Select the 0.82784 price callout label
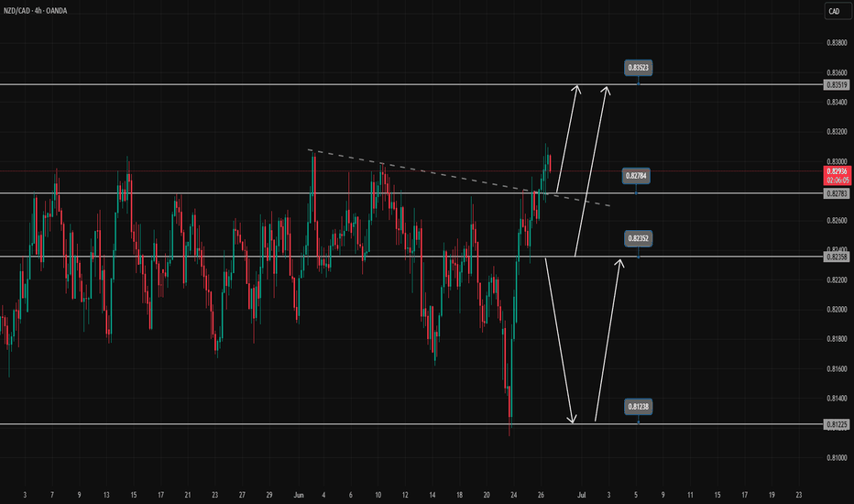Image resolution: width=854 pixels, height=504 pixels. pyautogui.click(x=636, y=176)
